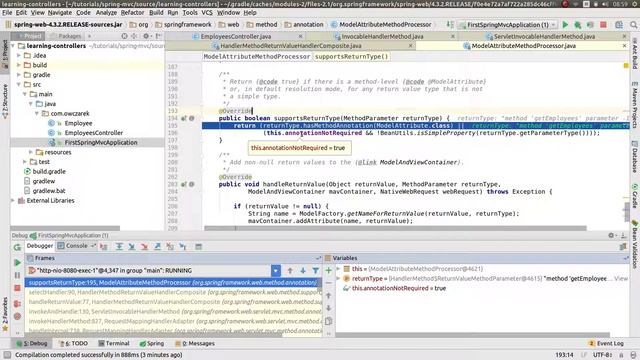Image resolution: width=640 pixels, height=360 pixels.
Task: Stop application from top toolbar
Action: (603, 25)
